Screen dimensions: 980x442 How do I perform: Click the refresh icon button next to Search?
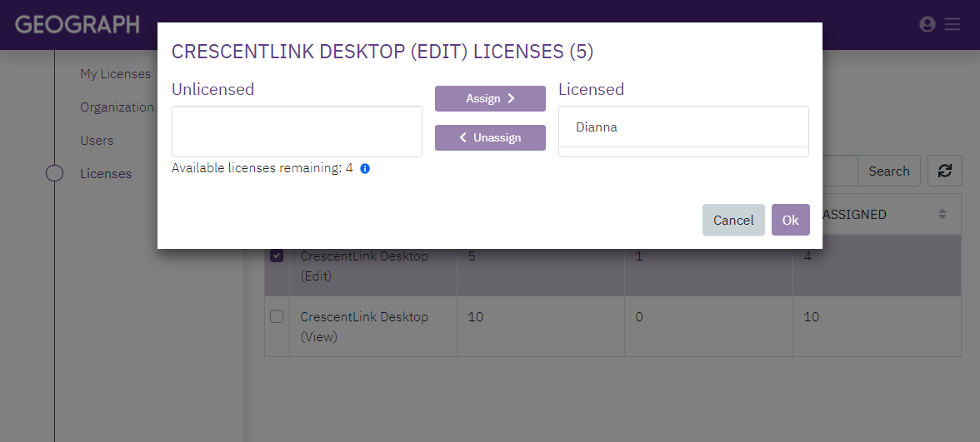click(944, 171)
